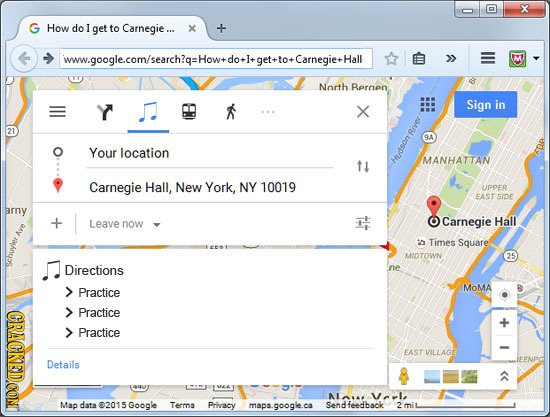Select the 'How do I get to Carnegie' tab
The width and height of the screenshot is (550, 417).
pyautogui.click(x=110, y=28)
